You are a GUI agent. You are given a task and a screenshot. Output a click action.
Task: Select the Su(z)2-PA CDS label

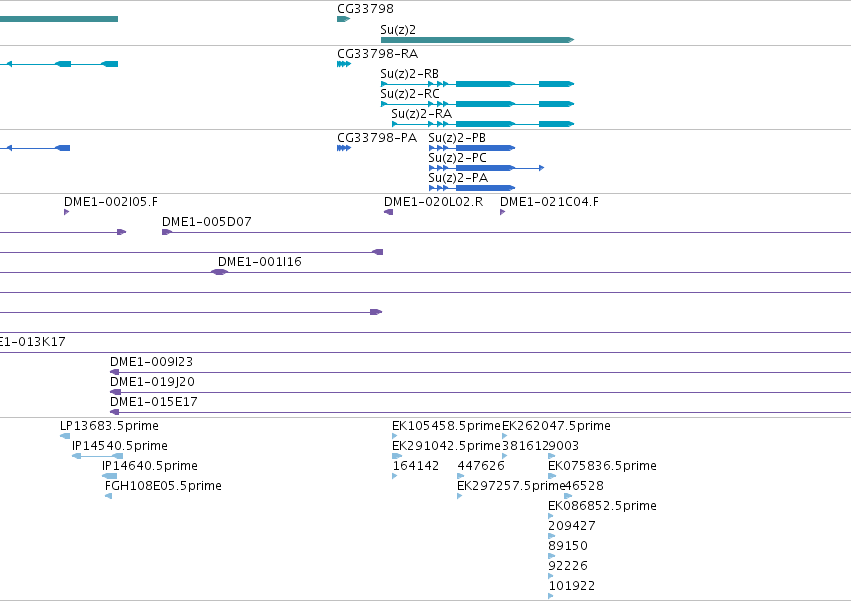point(458,178)
